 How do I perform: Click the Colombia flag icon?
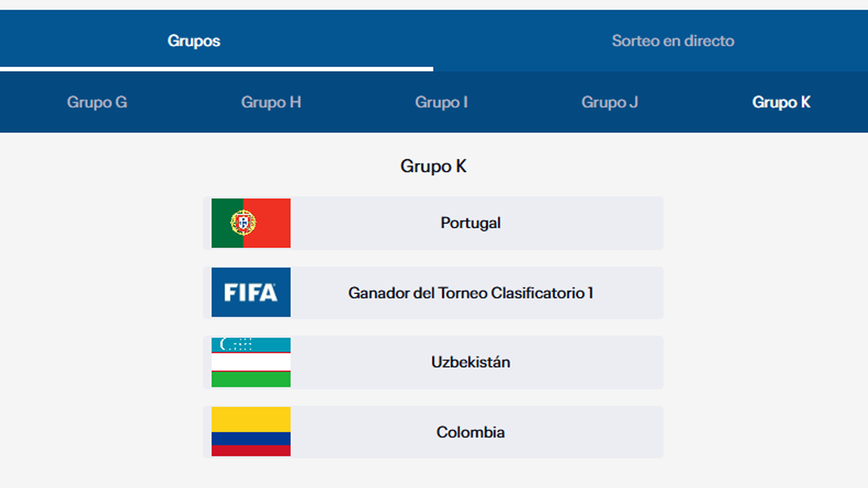pyautogui.click(x=251, y=432)
